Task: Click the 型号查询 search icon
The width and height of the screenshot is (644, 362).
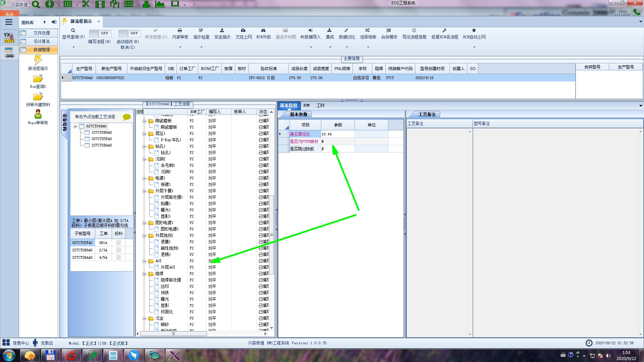Action: point(73,31)
